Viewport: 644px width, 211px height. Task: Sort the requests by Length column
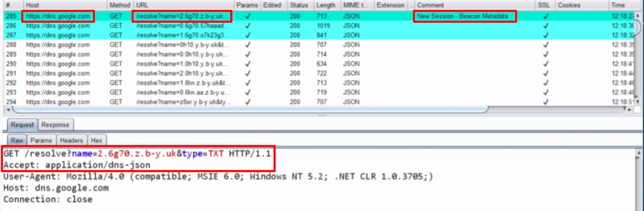(327, 5)
